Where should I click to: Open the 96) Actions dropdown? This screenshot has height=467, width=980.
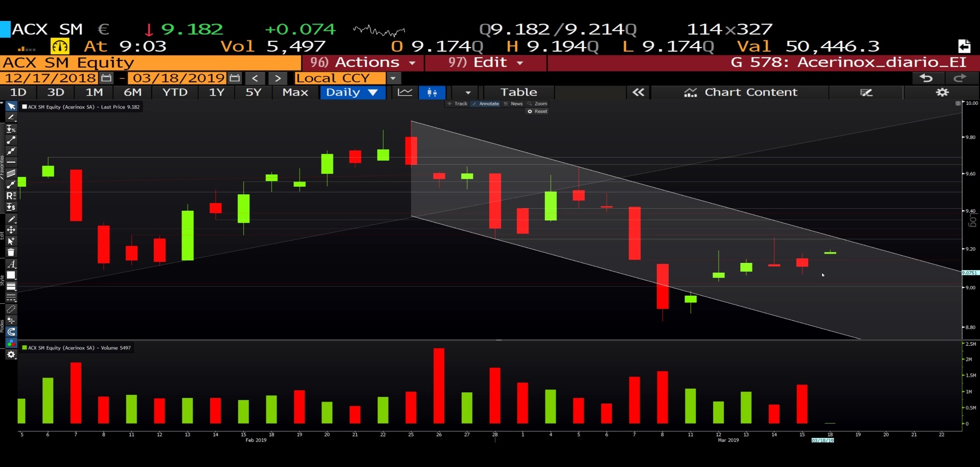(x=362, y=62)
